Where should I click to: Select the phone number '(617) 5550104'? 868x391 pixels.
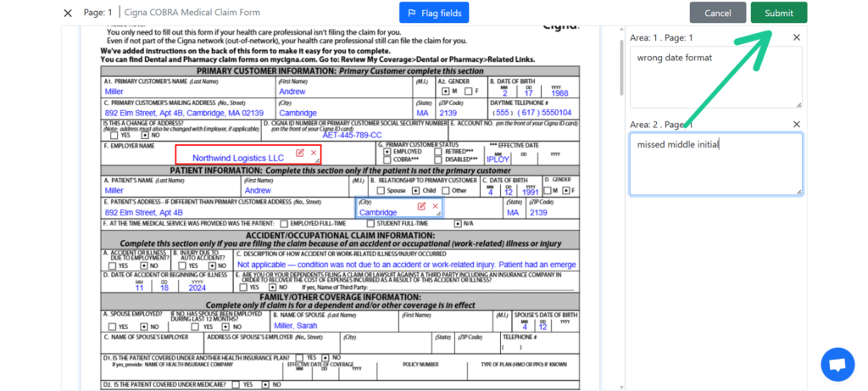point(545,113)
